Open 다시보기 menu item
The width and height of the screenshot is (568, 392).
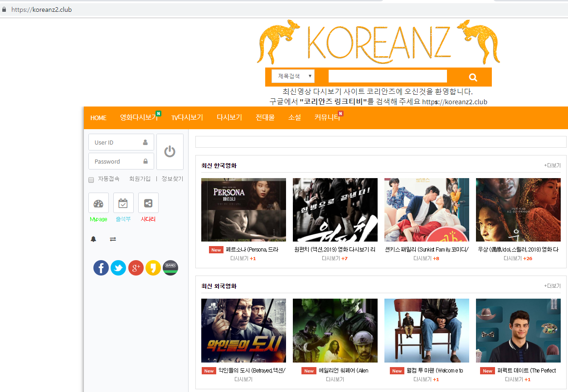229,117
